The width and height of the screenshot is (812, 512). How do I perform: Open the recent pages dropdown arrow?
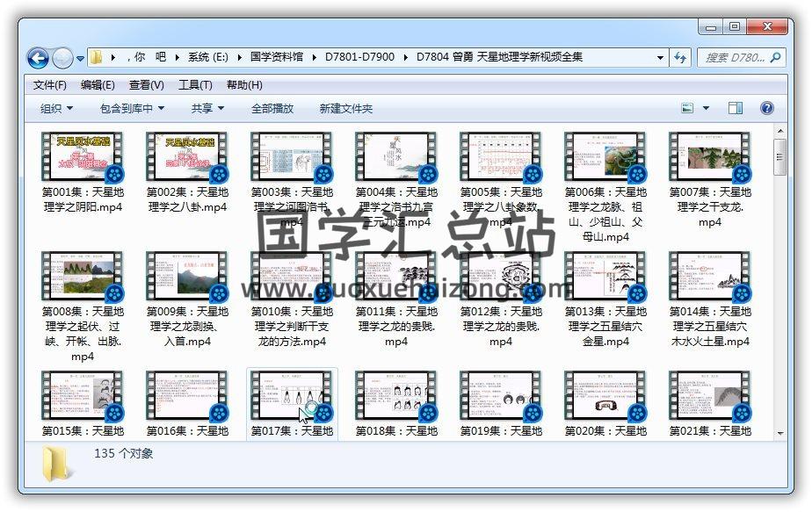(80, 59)
